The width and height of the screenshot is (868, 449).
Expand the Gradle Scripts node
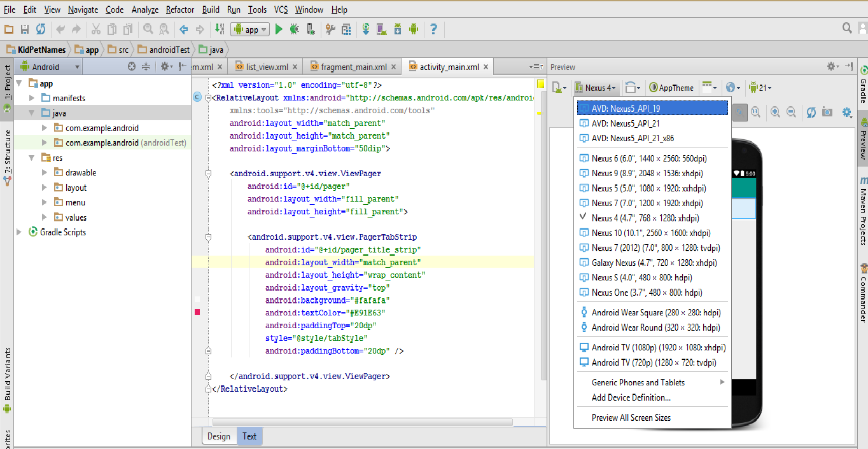coord(19,232)
